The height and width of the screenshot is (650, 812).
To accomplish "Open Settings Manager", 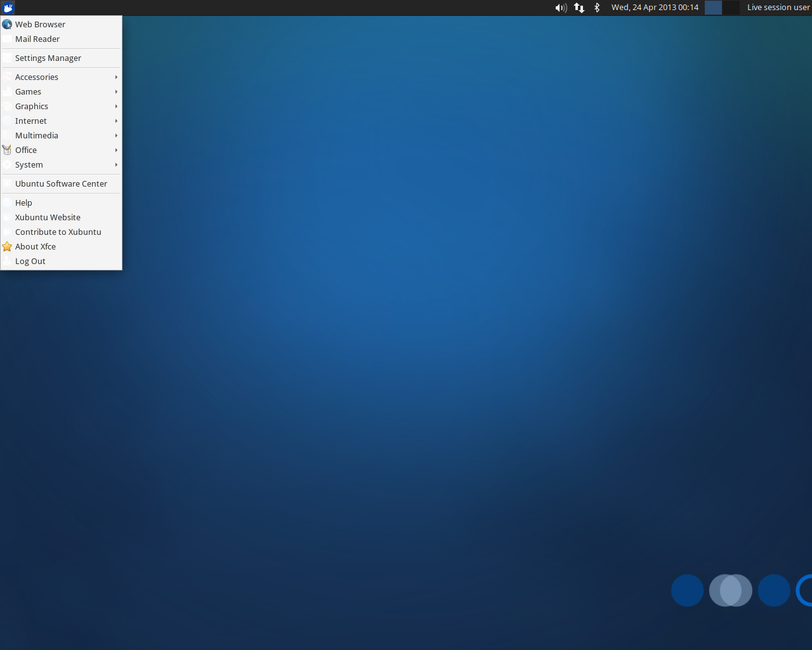I will (x=61, y=58).
